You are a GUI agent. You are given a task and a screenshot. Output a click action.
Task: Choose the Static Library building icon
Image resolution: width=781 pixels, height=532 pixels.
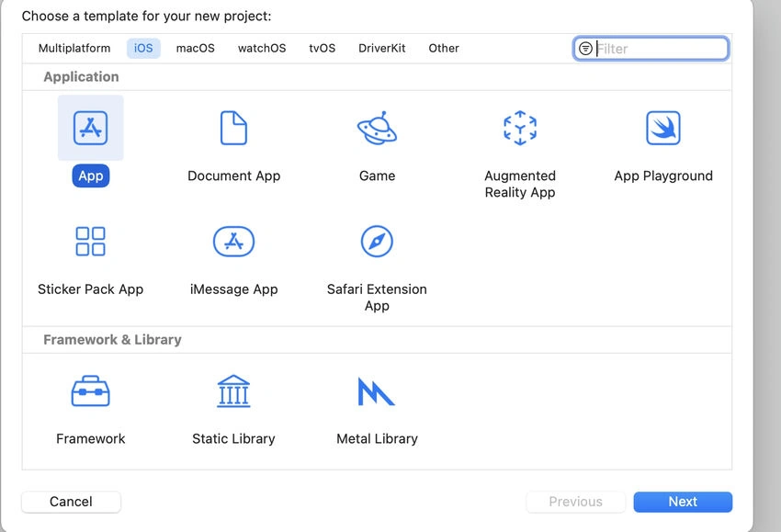click(233, 391)
